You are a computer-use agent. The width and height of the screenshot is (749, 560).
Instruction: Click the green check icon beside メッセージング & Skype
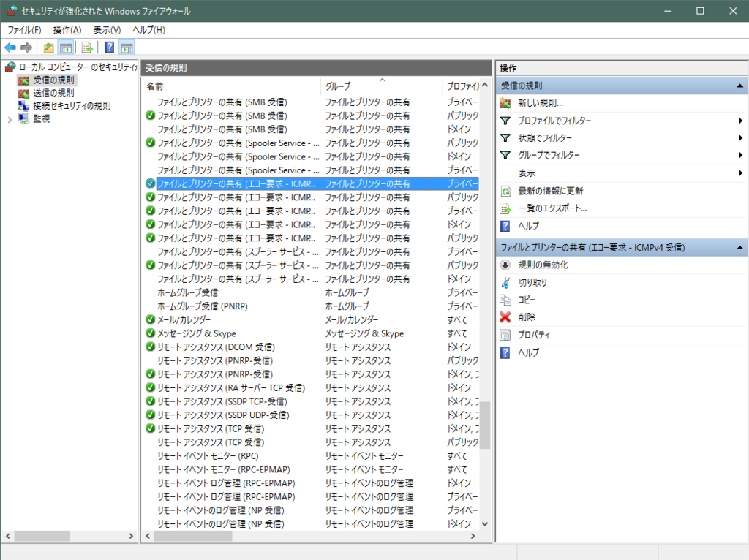151,333
